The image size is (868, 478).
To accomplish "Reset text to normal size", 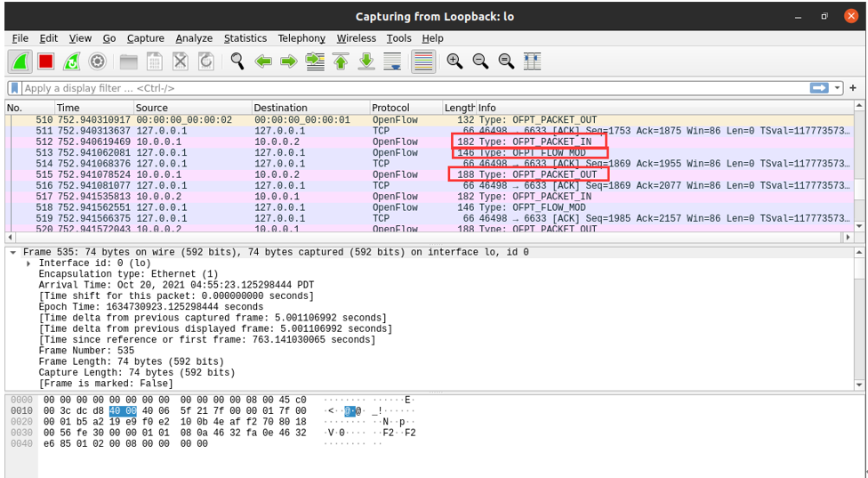I will 506,61.
